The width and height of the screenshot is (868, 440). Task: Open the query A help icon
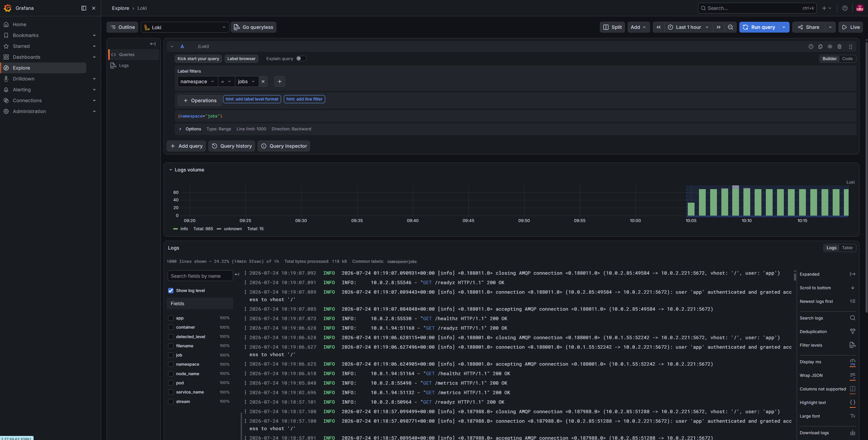[811, 47]
